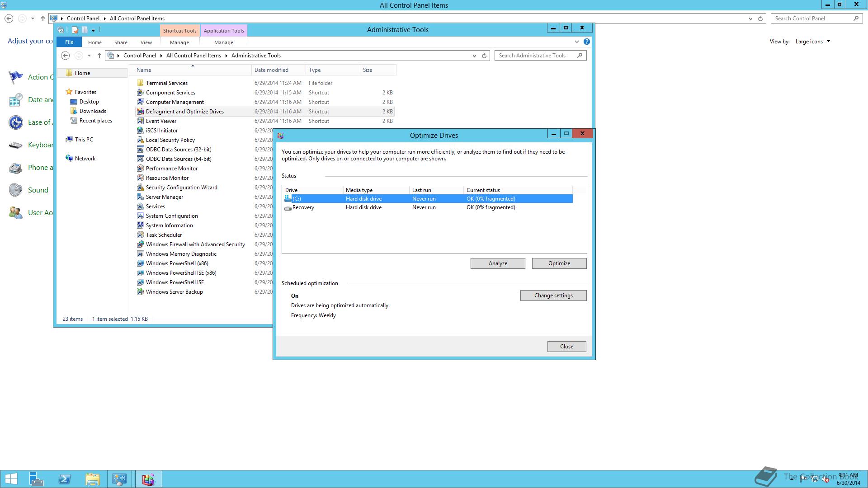Open PowerShell from the taskbar
This screenshot has width=868, height=488.
tap(65, 479)
